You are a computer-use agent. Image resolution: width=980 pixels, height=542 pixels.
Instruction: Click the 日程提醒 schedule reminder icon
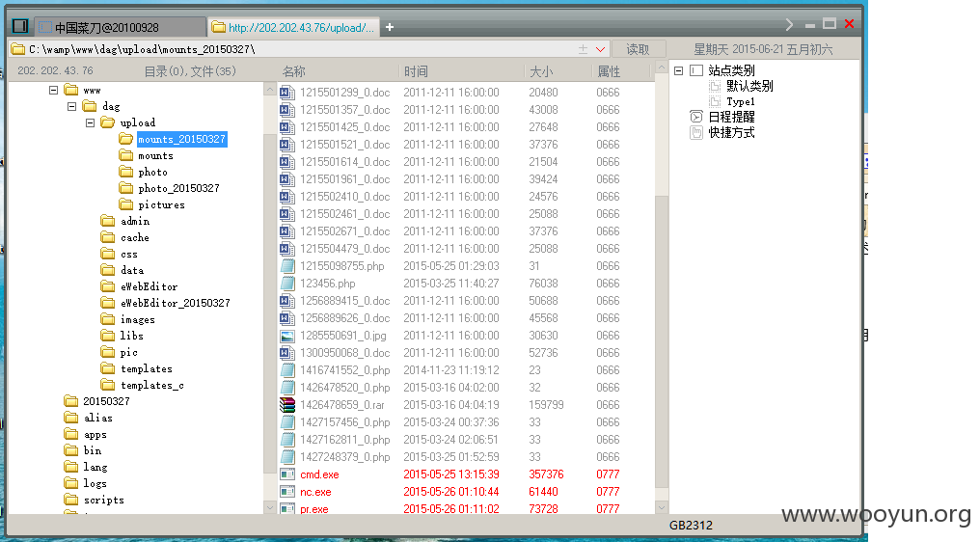click(696, 117)
